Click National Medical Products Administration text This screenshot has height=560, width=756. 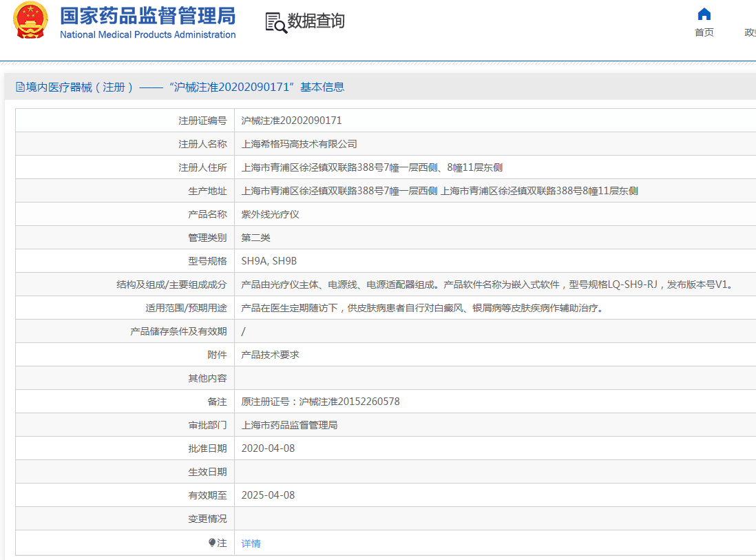pos(147,34)
